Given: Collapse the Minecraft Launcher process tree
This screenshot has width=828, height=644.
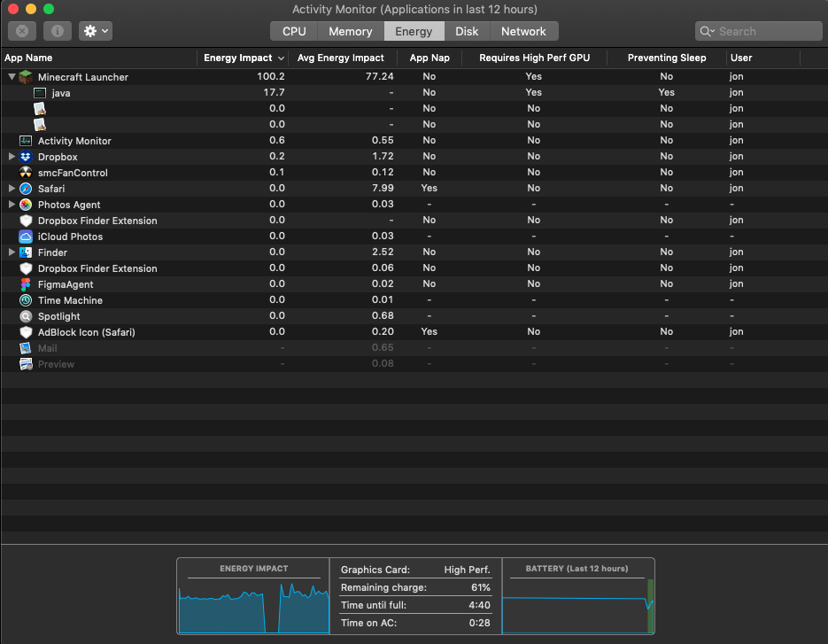Looking at the screenshot, I should click(x=12, y=77).
